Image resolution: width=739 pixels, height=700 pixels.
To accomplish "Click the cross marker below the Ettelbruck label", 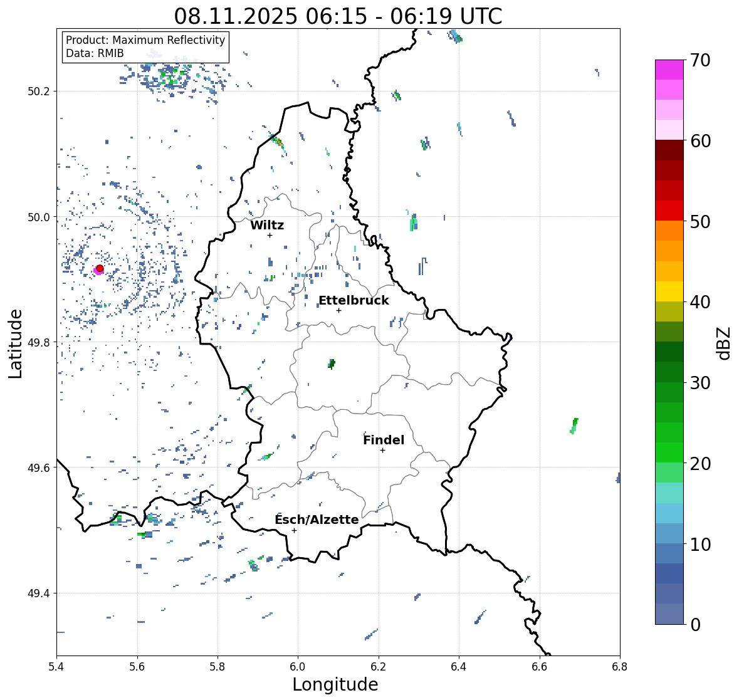I will click(x=338, y=310).
